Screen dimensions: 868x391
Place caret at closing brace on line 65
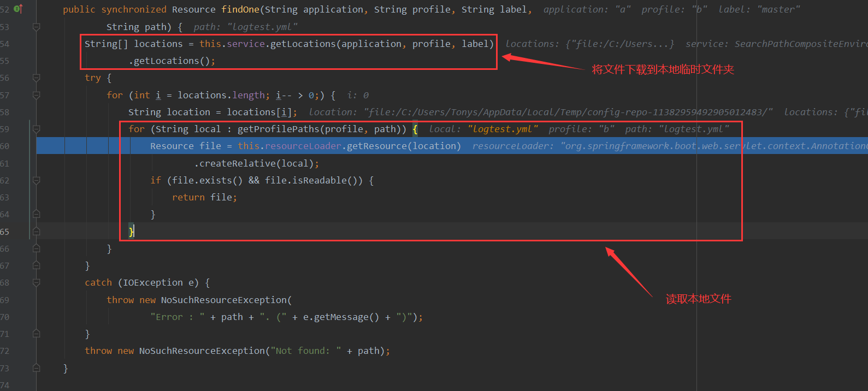tap(131, 232)
